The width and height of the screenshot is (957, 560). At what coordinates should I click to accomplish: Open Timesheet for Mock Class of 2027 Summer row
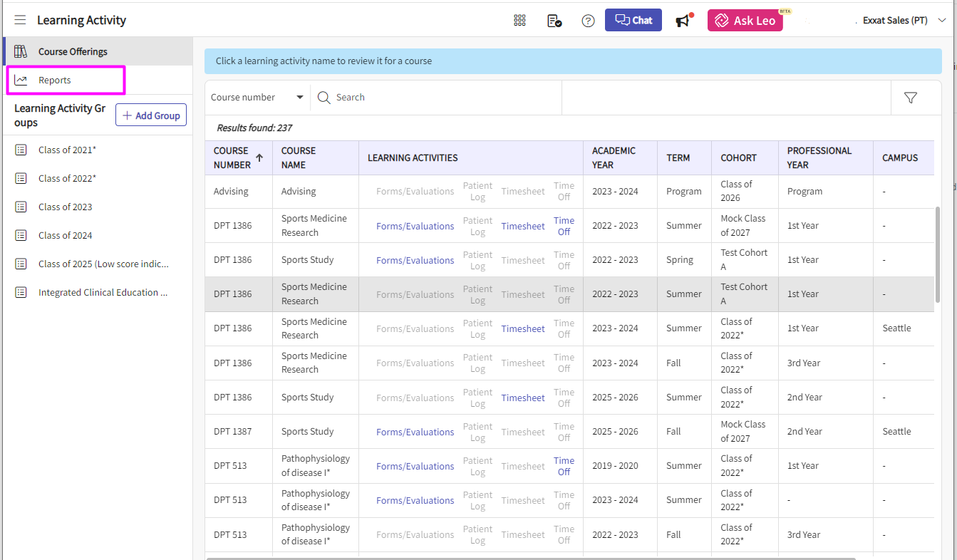[x=522, y=226]
